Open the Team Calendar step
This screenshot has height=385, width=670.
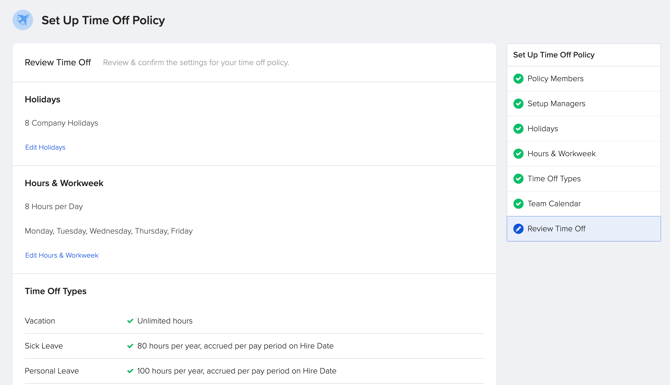click(584, 204)
